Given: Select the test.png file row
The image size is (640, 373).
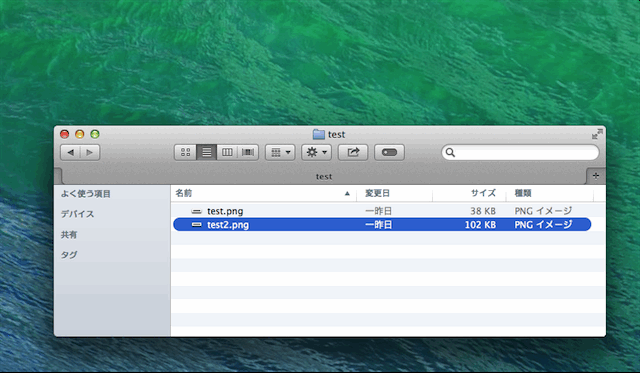Looking at the screenshot, I should 382,211.
